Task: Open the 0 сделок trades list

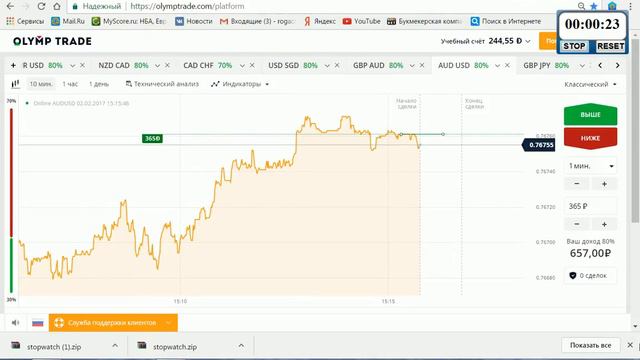Action: pyautogui.click(x=591, y=276)
